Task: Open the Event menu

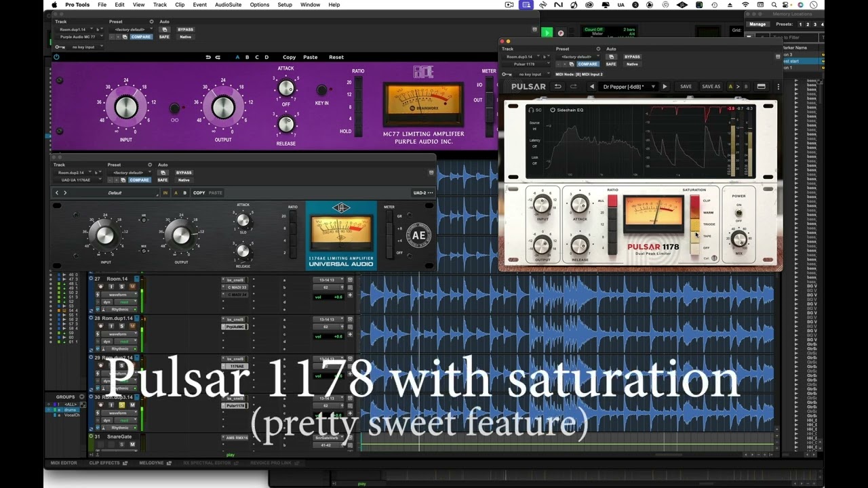Action: [x=199, y=5]
